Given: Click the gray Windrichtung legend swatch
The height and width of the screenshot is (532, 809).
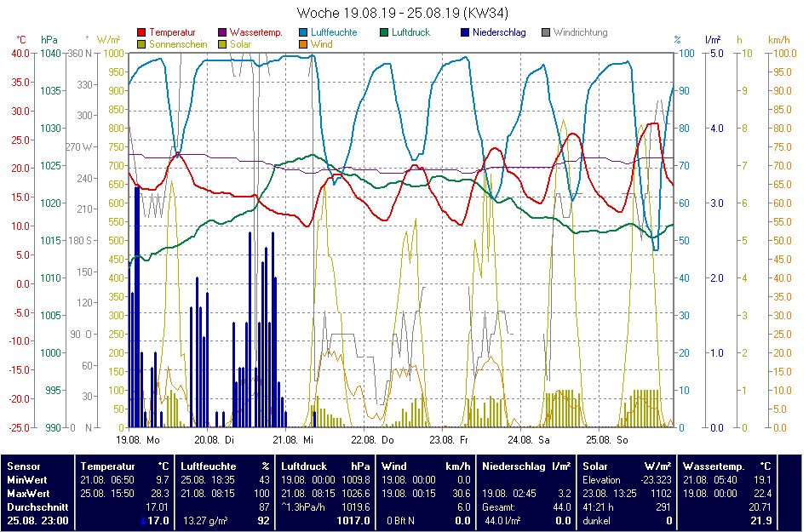Looking at the screenshot, I should pyautogui.click(x=546, y=32).
